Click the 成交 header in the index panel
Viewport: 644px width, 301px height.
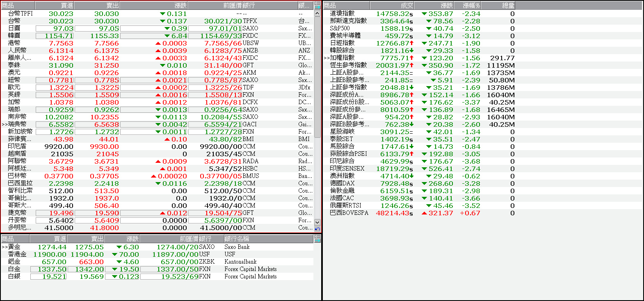392,5
